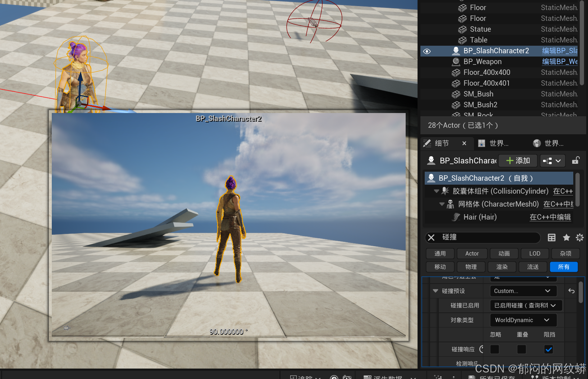This screenshot has width=588, height=379.
Task: Check the 忽略 box for 碰撞响应
Action: point(495,349)
